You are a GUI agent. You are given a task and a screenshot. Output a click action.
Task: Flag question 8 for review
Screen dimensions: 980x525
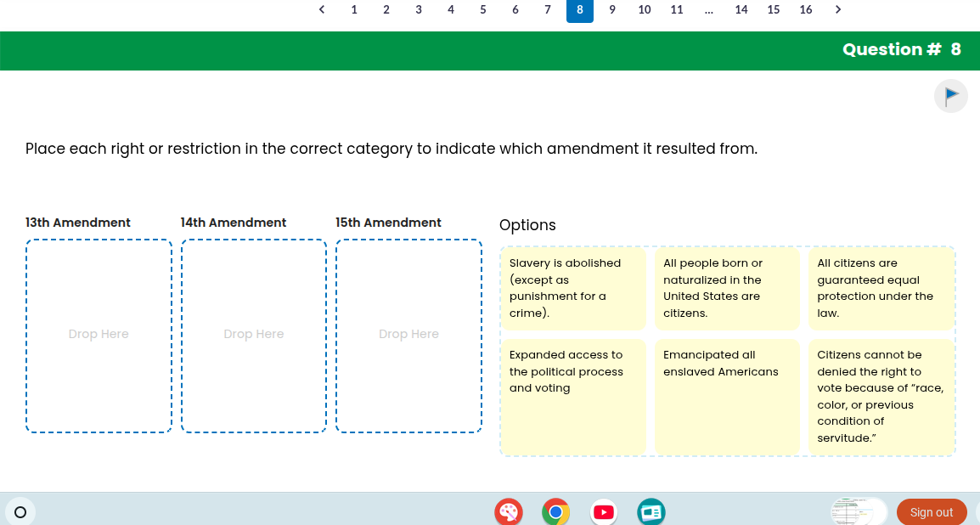pos(950,95)
